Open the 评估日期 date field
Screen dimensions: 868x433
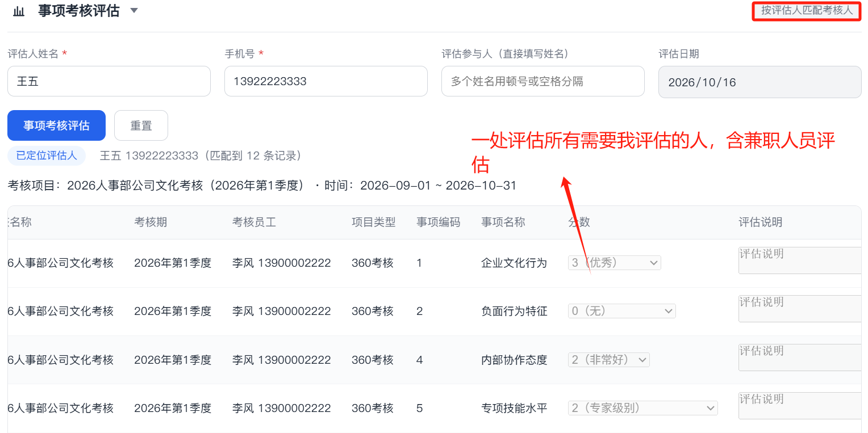[x=760, y=82]
